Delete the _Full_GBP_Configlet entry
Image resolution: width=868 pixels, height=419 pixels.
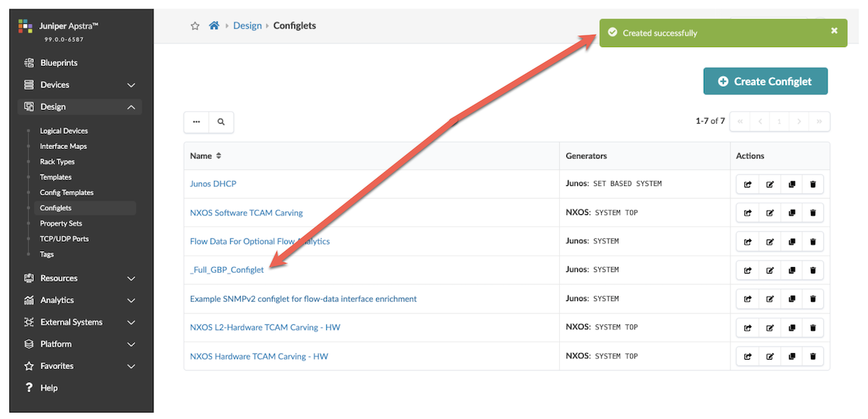point(813,271)
